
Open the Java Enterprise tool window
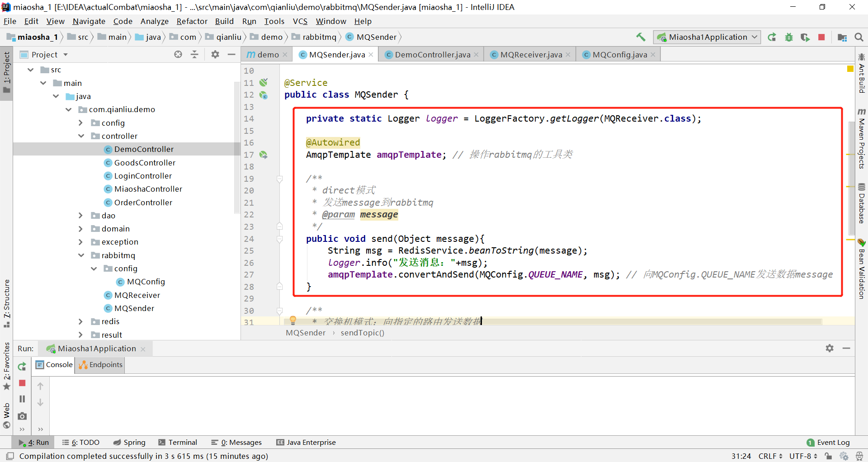pyautogui.click(x=306, y=442)
